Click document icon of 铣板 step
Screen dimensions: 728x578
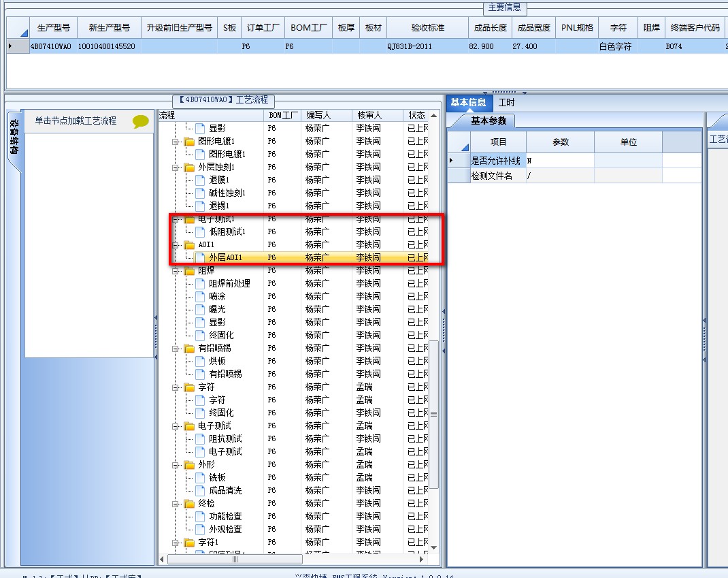point(200,478)
